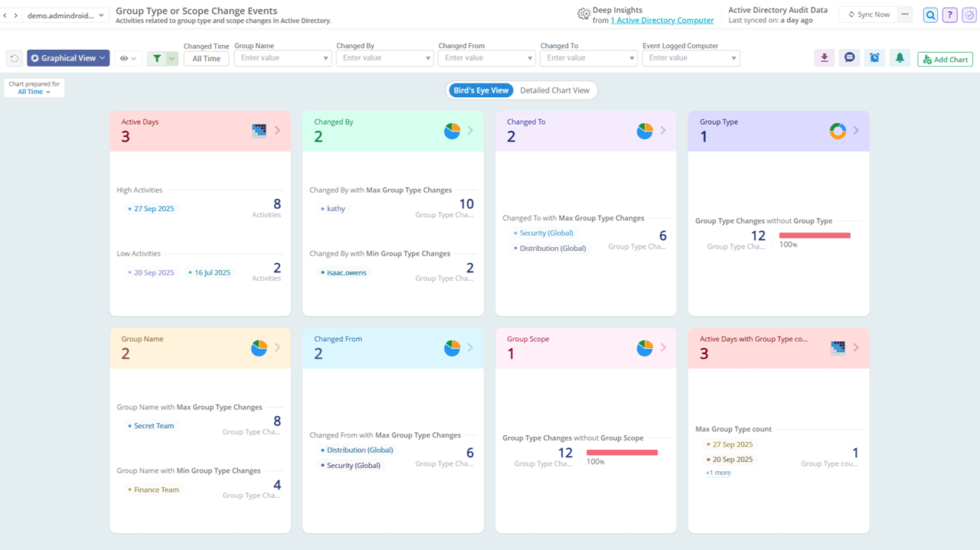The image size is (980, 550).
Task: Open the chat comment icon
Action: click(x=849, y=58)
